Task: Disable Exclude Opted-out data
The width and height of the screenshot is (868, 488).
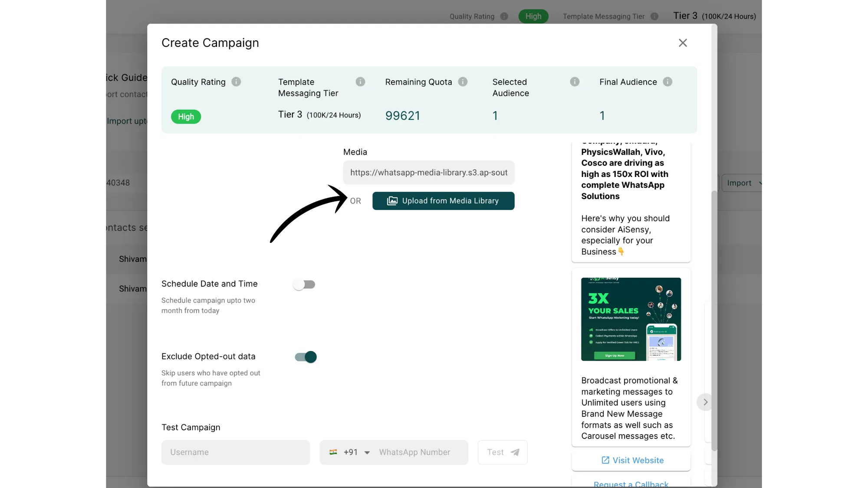Action: (x=306, y=357)
